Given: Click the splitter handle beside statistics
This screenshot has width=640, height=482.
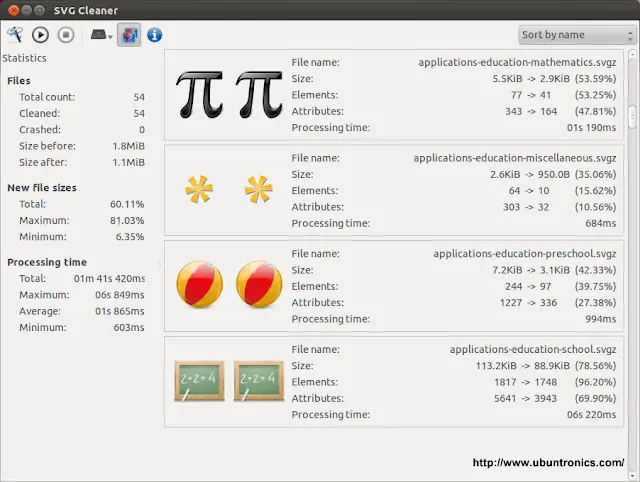Looking at the screenshot, I should tap(160, 265).
